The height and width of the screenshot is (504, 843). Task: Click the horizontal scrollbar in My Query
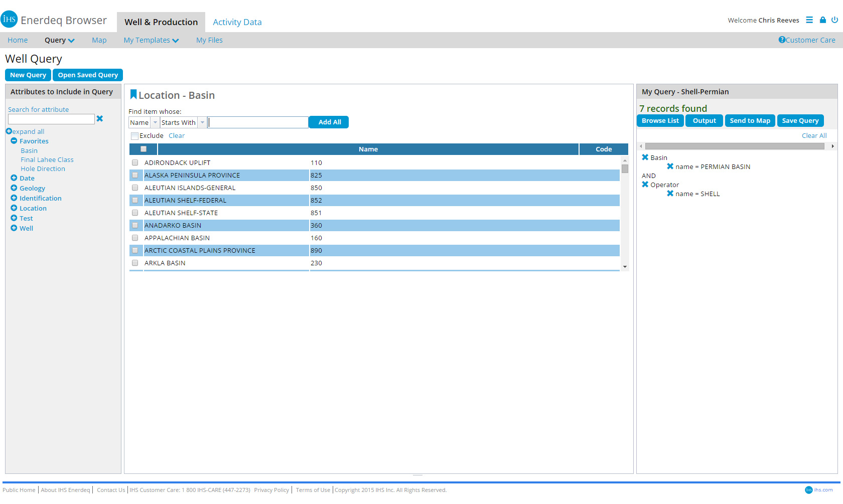pos(735,146)
